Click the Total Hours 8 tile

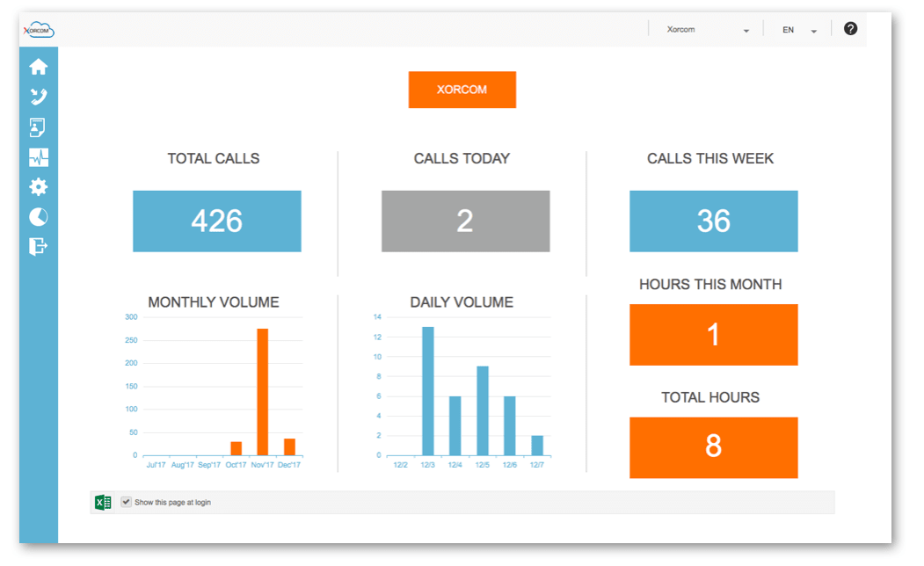tap(714, 447)
